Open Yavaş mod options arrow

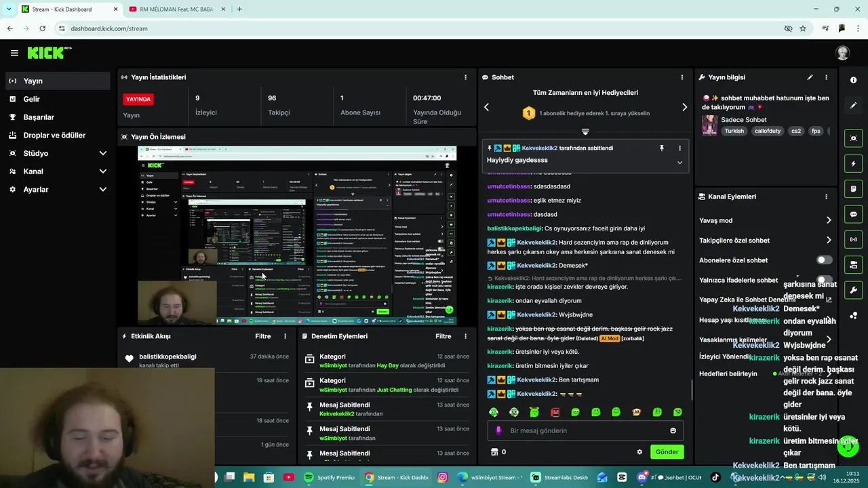tap(829, 220)
